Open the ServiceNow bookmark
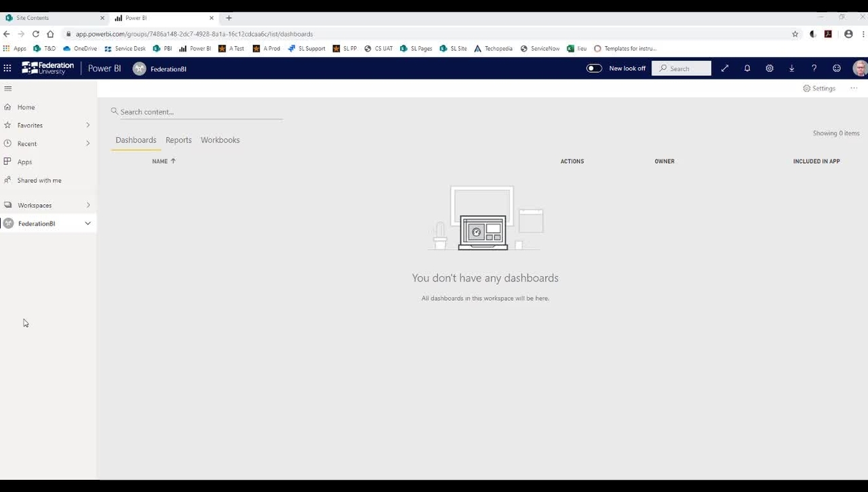Screen dimensions: 868x492 click(540, 49)
